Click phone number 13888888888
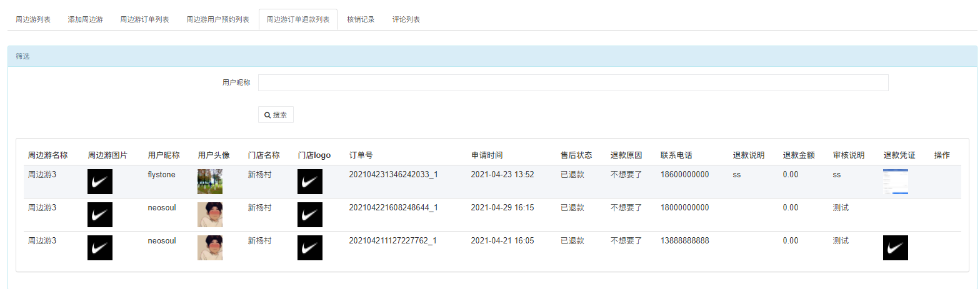Screen dimensions: 980x289 685,240
